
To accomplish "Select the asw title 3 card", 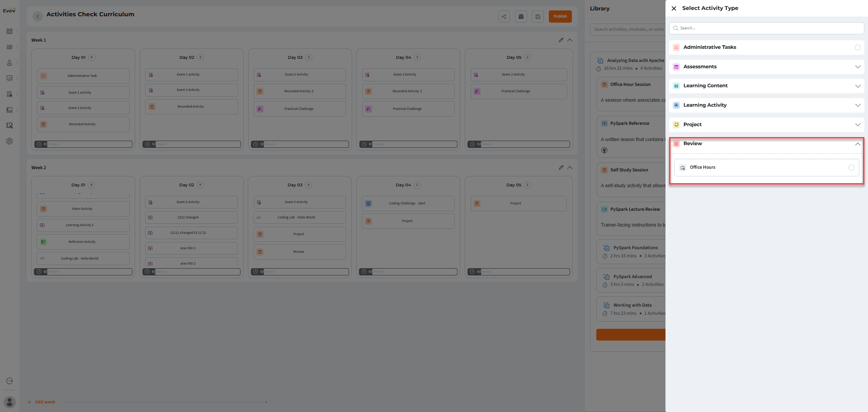I will (192, 248).
